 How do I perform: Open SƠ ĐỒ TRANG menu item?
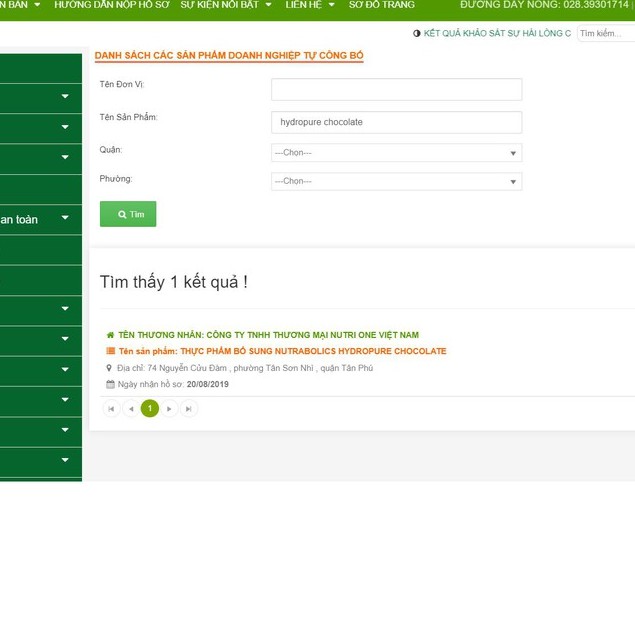(x=381, y=5)
